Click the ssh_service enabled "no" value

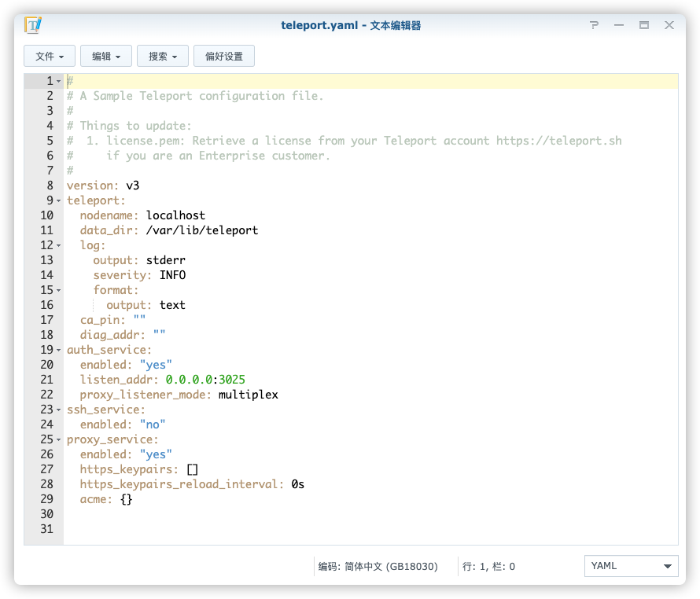pyautogui.click(x=153, y=424)
